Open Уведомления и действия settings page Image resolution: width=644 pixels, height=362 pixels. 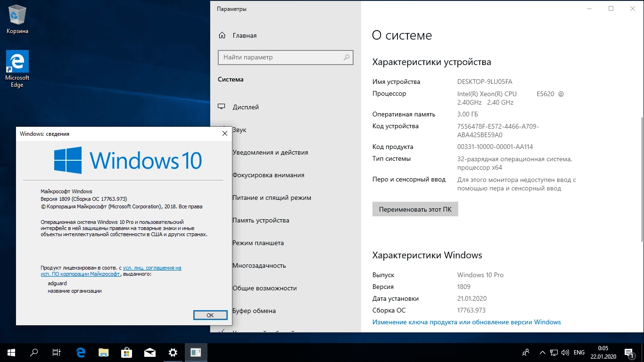270,152
